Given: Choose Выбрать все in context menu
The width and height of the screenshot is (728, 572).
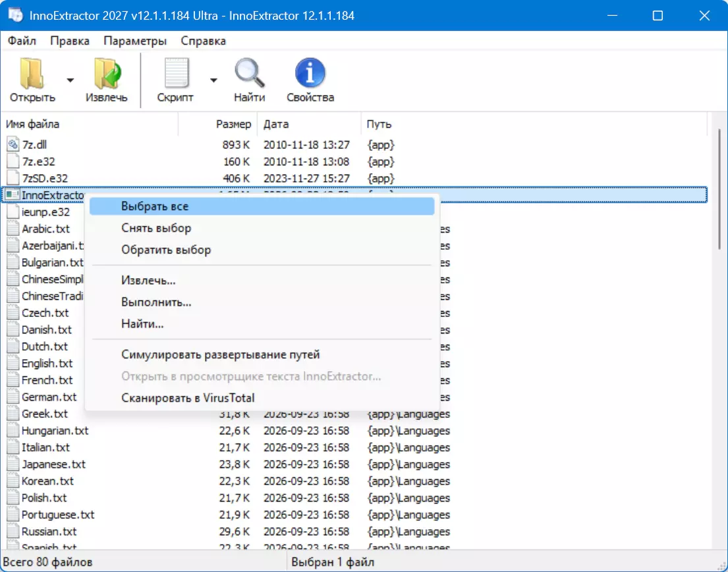Looking at the screenshot, I should click(x=262, y=206).
